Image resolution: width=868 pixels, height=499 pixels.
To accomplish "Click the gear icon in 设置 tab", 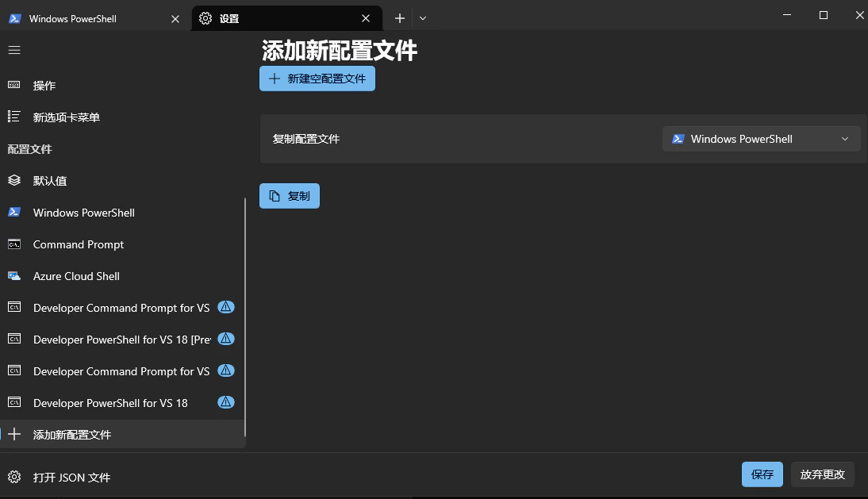I will coord(205,18).
